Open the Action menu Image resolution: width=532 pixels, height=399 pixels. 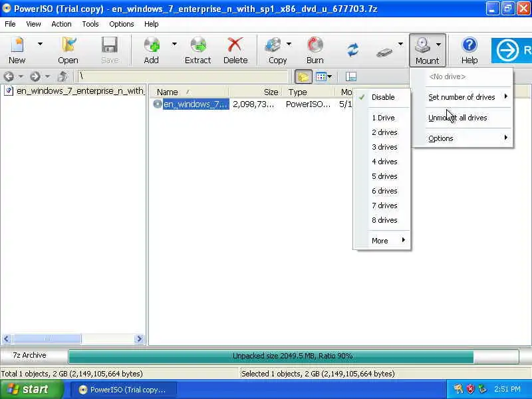[x=61, y=24]
